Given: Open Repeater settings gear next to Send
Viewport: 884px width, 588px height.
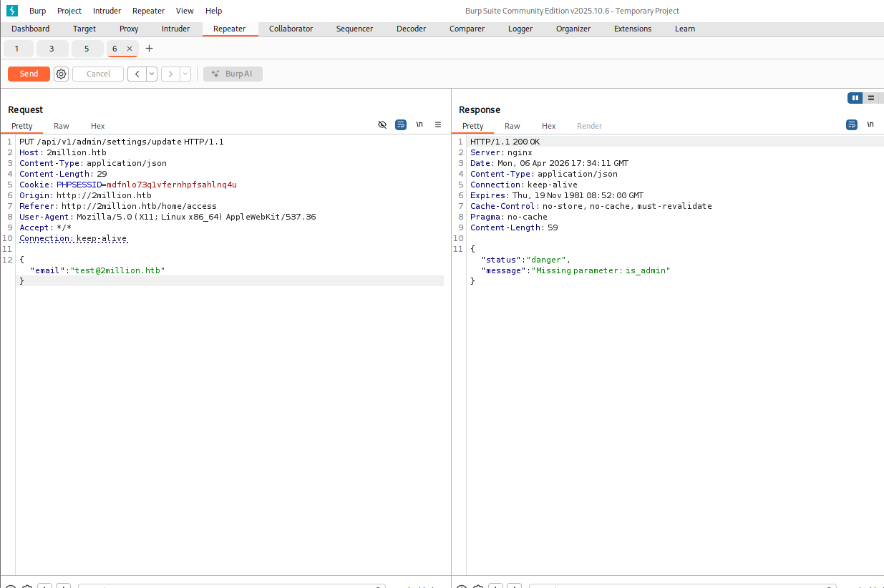Looking at the screenshot, I should click(61, 74).
